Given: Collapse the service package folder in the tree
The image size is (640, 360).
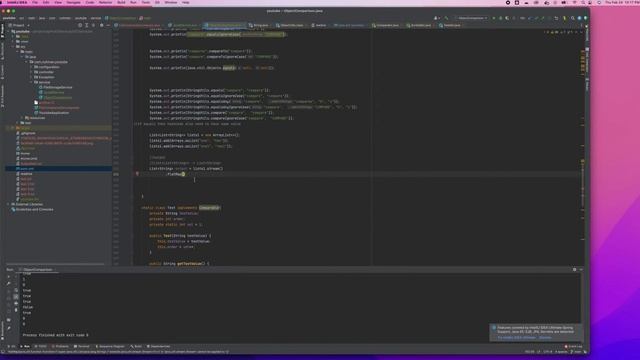Looking at the screenshot, I should pyautogui.click(x=31, y=82).
